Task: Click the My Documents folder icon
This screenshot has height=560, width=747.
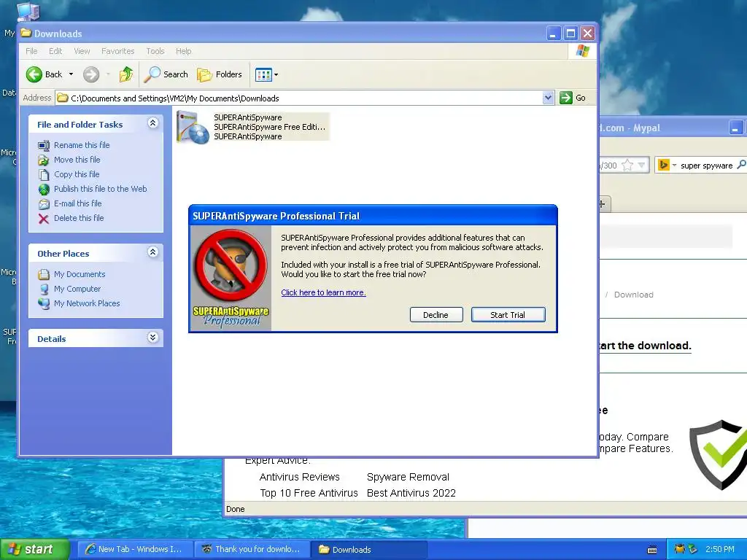Action: (x=44, y=274)
